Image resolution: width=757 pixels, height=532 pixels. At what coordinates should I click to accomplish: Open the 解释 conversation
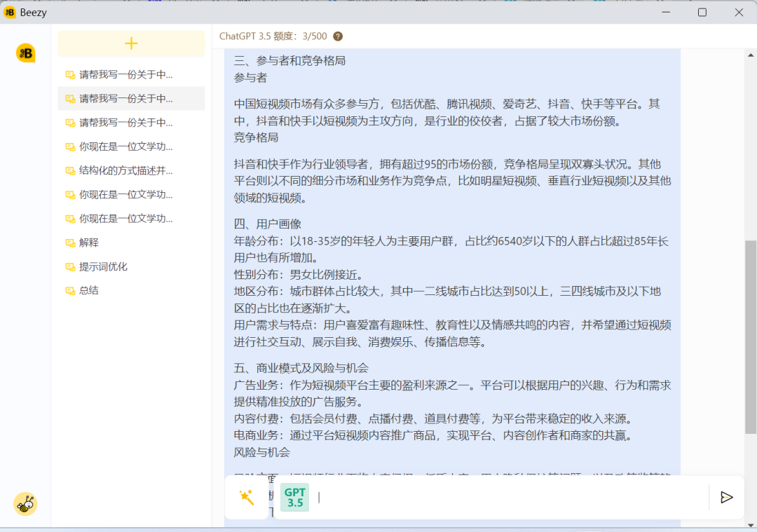tap(131, 243)
